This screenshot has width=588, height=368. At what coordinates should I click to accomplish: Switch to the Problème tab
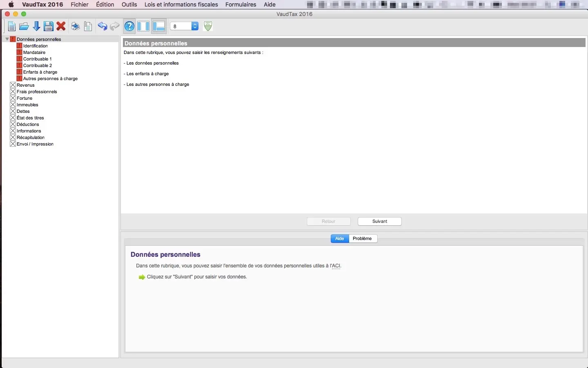click(363, 238)
